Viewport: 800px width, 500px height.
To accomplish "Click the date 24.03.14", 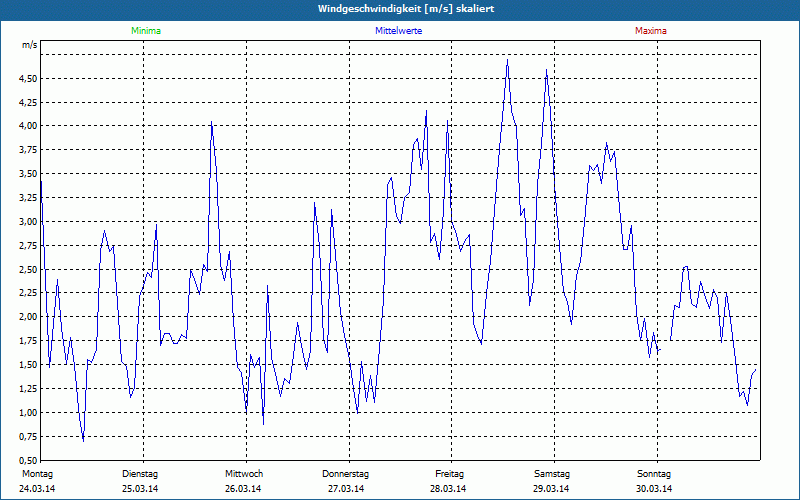I will [37, 489].
